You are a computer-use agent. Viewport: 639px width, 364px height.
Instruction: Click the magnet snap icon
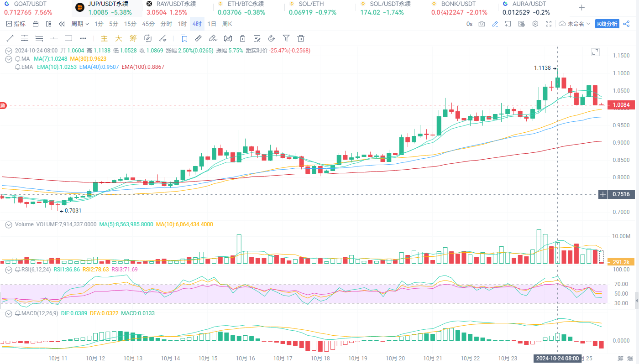(272, 38)
